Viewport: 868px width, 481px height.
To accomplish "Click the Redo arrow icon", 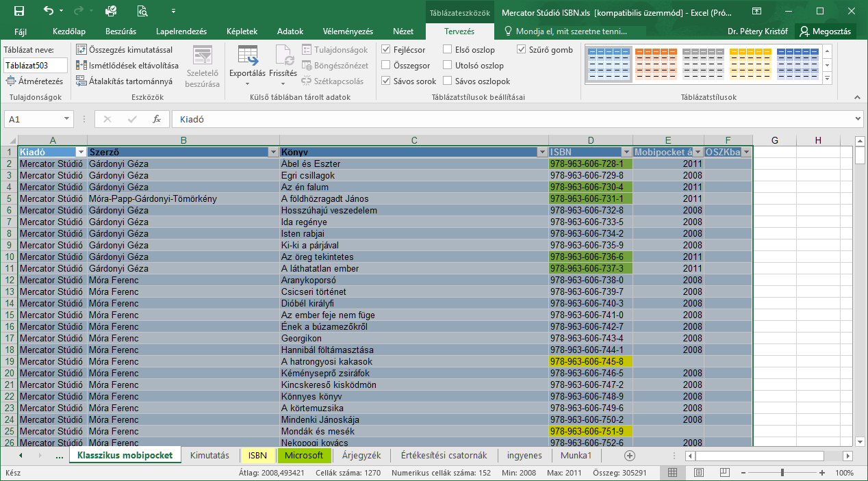I will point(77,11).
